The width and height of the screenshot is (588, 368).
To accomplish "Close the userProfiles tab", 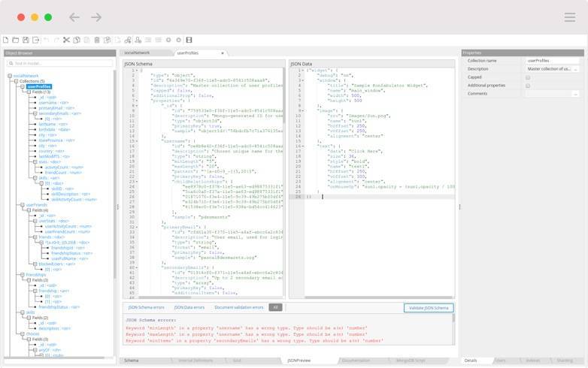I will tap(222, 53).
